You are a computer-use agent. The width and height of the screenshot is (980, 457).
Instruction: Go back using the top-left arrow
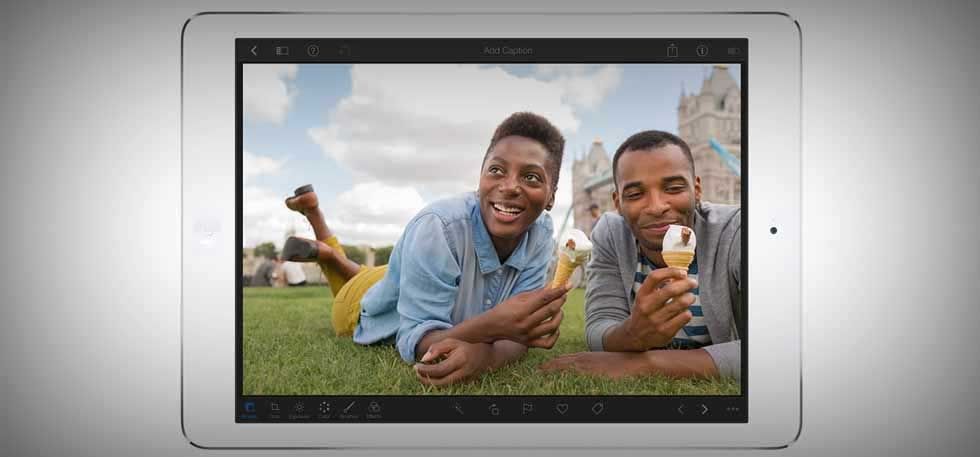tap(254, 50)
